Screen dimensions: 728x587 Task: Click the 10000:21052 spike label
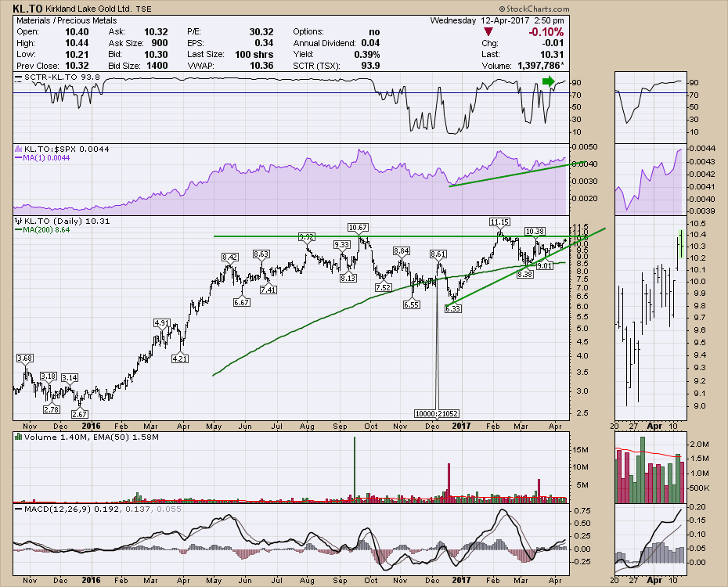pos(437,413)
